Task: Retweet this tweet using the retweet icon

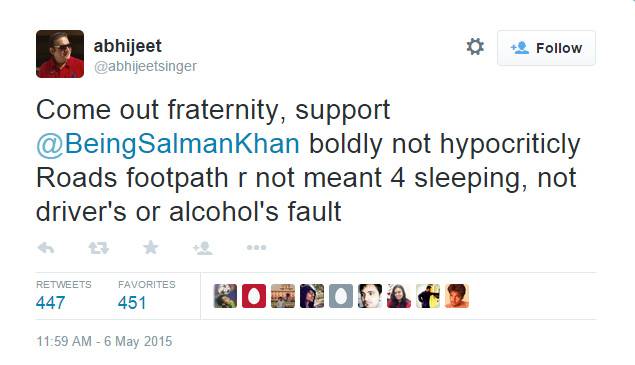Action: point(98,248)
